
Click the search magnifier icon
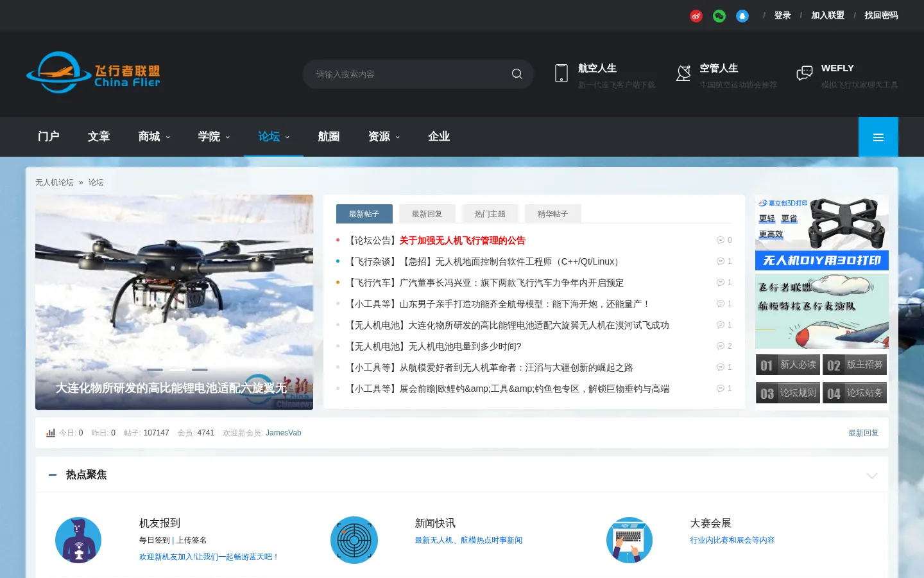click(517, 74)
